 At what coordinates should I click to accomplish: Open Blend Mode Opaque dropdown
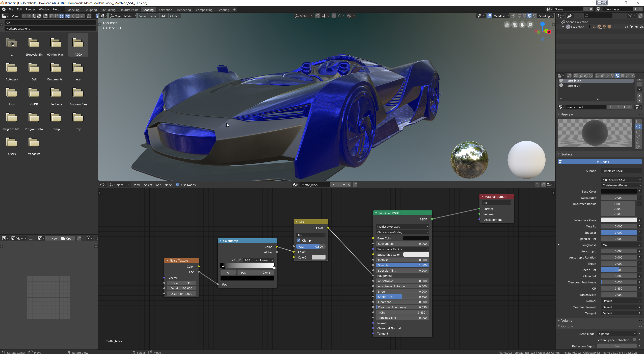(617, 334)
